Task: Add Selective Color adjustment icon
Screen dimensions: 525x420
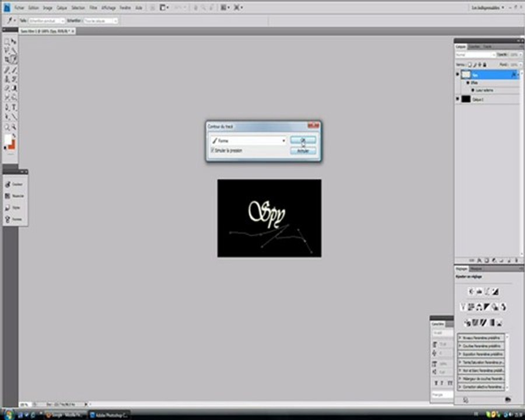Action: pos(499,323)
